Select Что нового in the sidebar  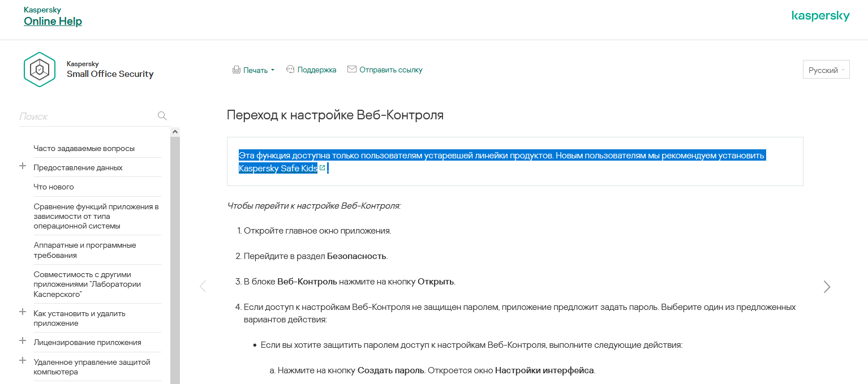[x=54, y=187]
